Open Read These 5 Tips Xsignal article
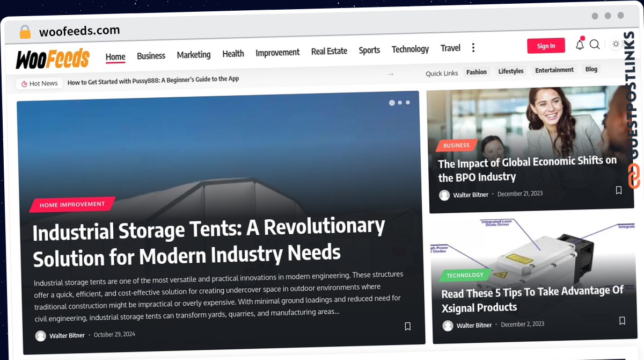The width and height of the screenshot is (644, 360). click(532, 299)
